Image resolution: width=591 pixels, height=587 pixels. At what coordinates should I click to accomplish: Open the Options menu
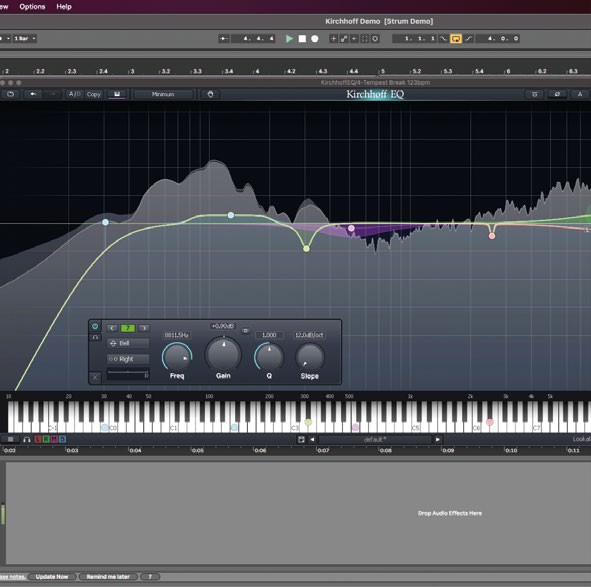pos(32,6)
